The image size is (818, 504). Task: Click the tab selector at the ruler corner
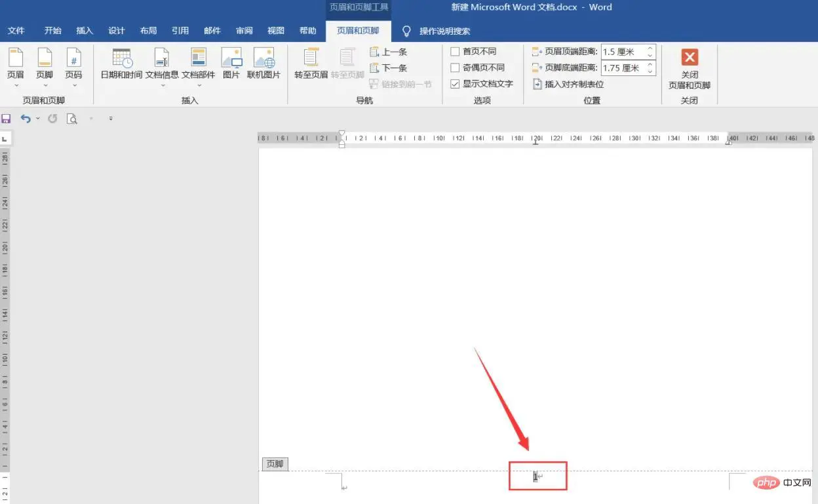click(x=4, y=139)
